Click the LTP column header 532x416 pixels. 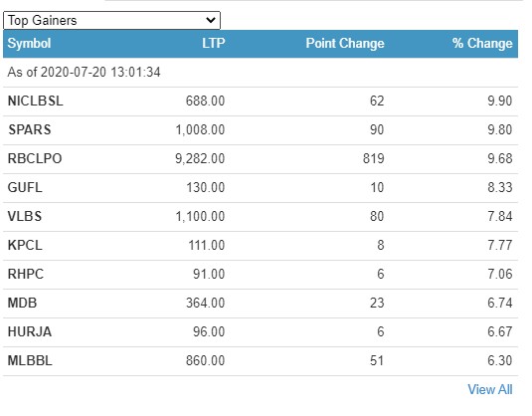[214, 44]
